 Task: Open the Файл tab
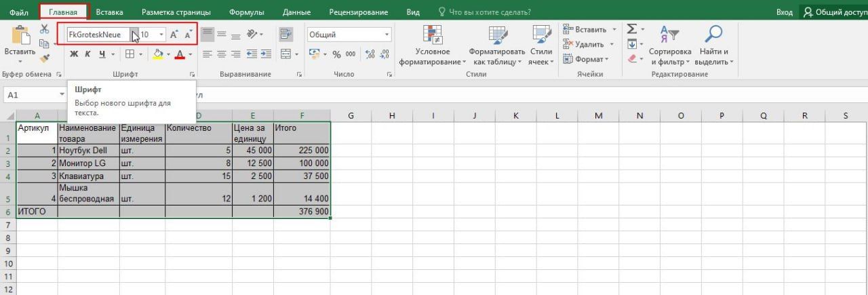click(x=19, y=12)
